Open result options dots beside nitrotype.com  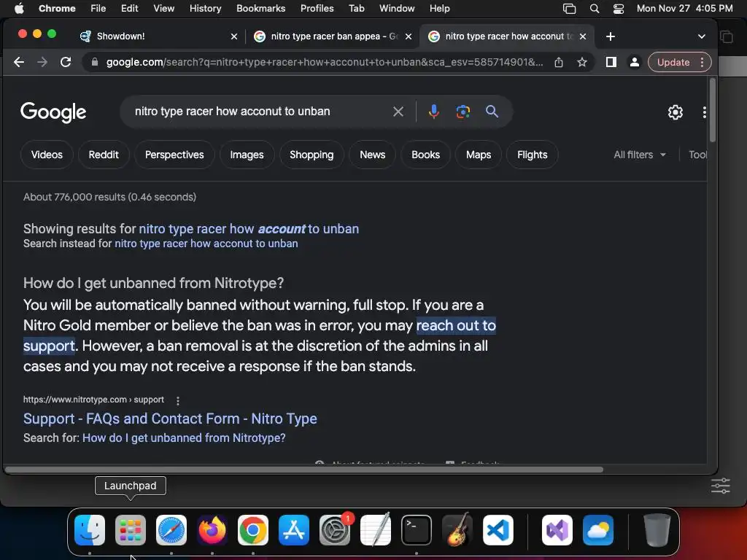click(178, 400)
